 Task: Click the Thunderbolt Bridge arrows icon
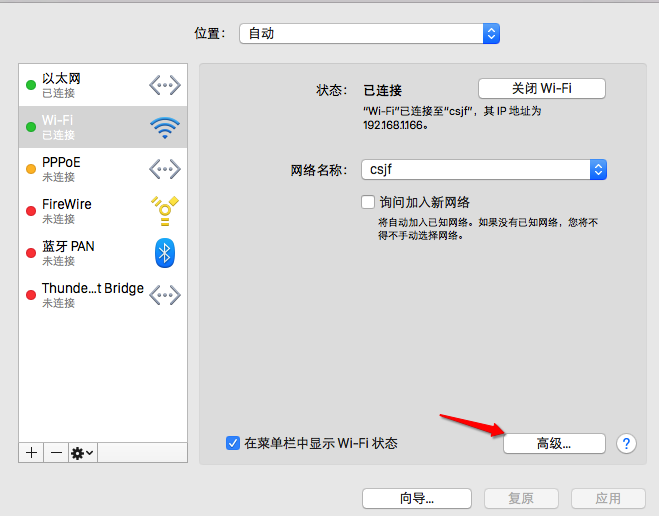coord(164,295)
